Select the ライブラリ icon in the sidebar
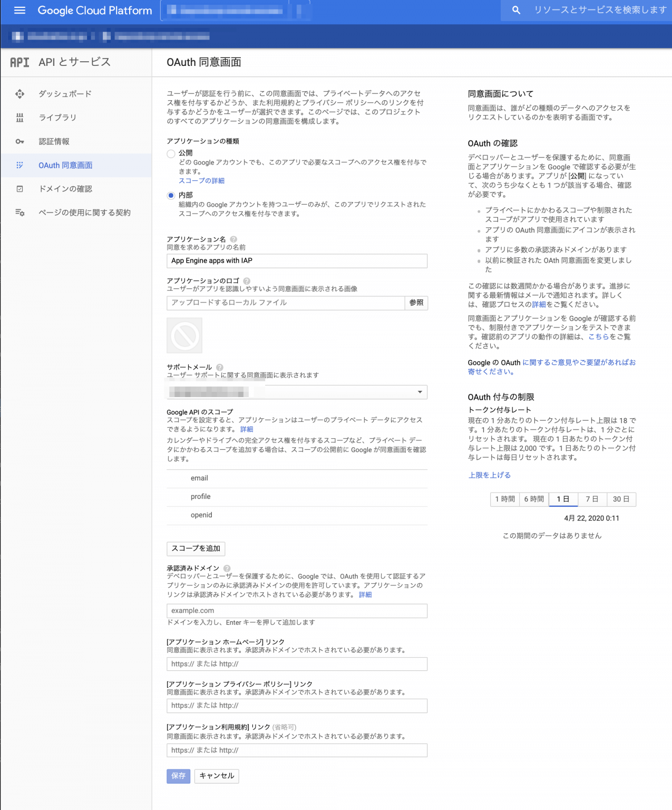 click(20, 118)
